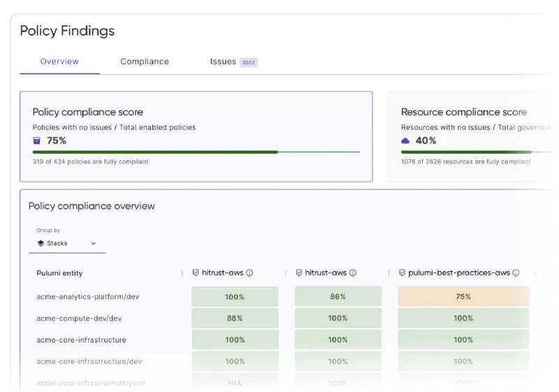Open acme-analytics-platform/dev stack row
Image resolution: width=559 pixels, height=392 pixels.
pos(88,296)
